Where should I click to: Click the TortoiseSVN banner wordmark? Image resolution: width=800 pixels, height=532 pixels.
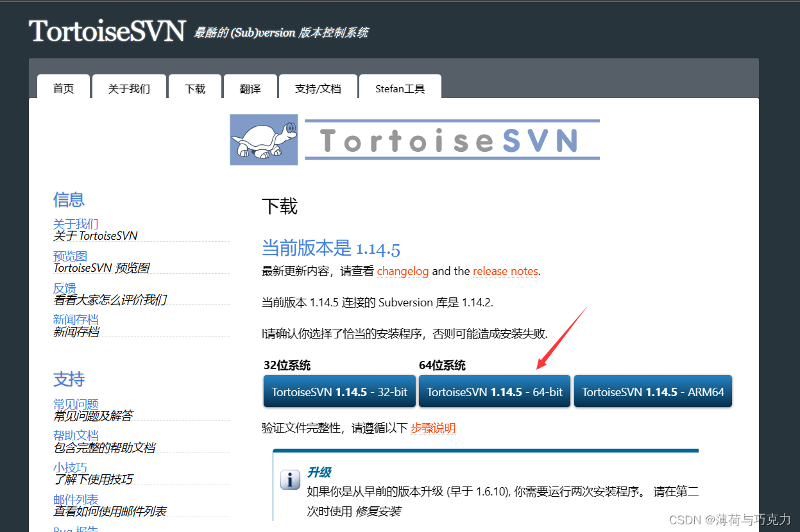[x=452, y=140]
